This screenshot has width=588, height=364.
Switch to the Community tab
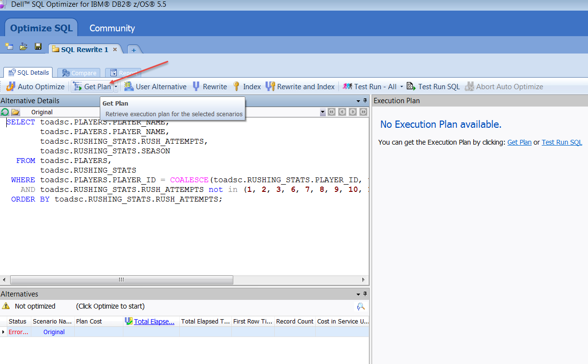(x=112, y=28)
